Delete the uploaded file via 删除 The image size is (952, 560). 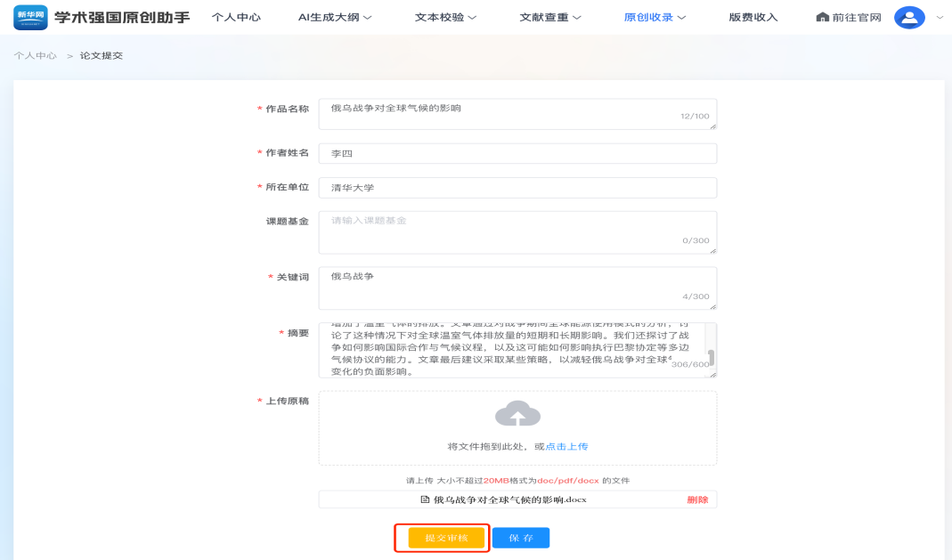click(x=697, y=499)
